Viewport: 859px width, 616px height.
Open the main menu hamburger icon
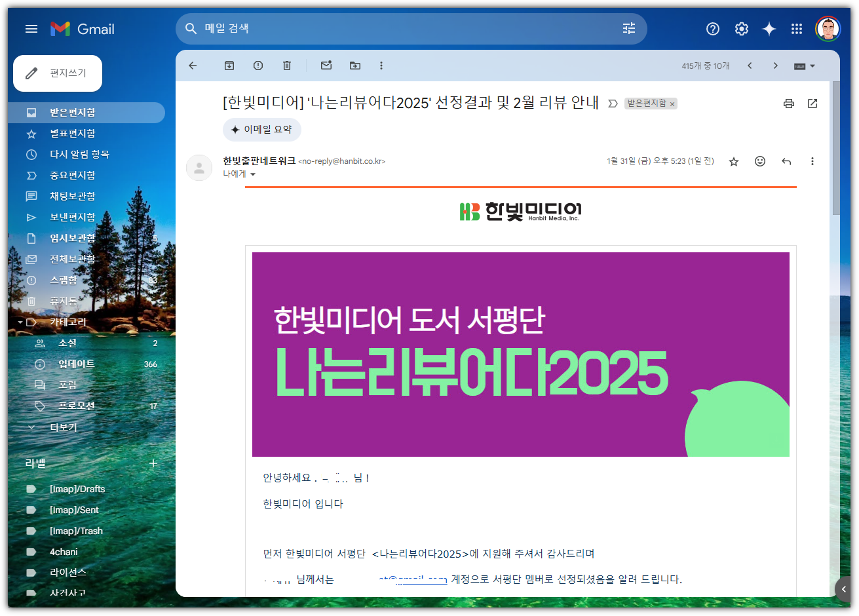tap(31, 29)
